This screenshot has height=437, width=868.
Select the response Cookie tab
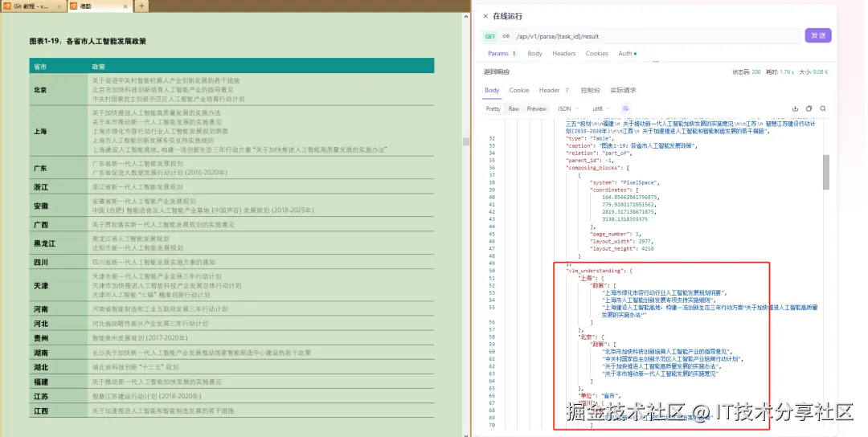click(x=518, y=90)
